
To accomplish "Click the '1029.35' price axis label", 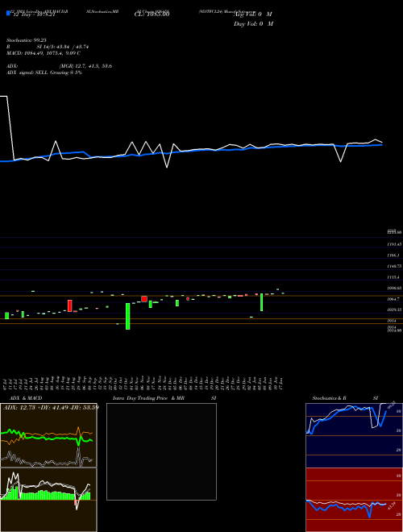I will pos(394,310).
